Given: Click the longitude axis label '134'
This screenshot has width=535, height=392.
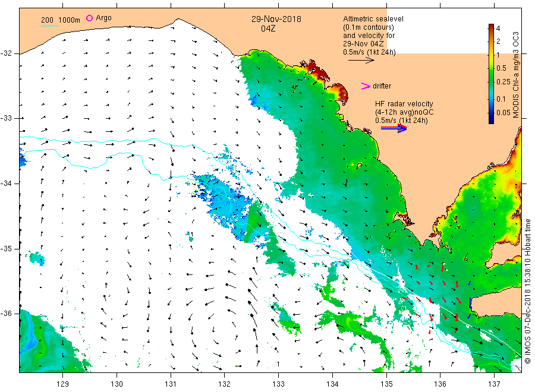Looking at the screenshot, I should pos(332,384).
